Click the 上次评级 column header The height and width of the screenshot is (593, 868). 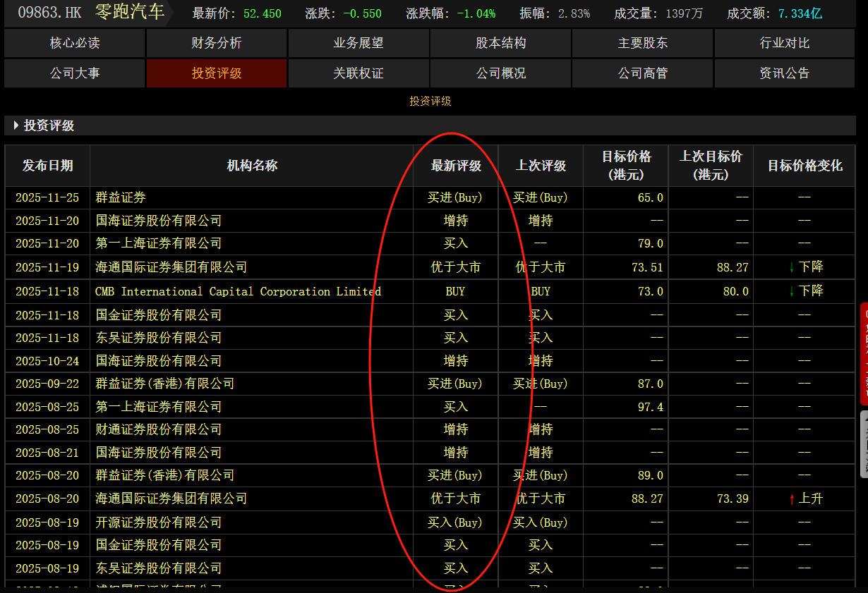coord(541,166)
